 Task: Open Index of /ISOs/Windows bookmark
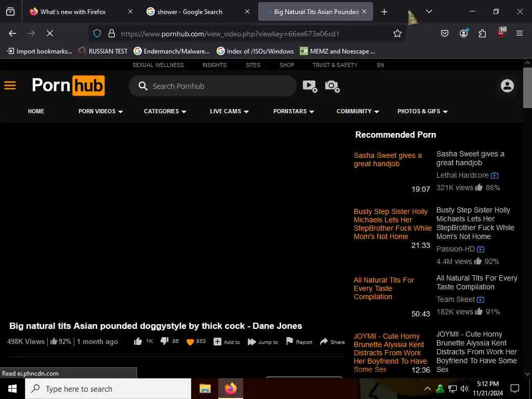pos(255,51)
